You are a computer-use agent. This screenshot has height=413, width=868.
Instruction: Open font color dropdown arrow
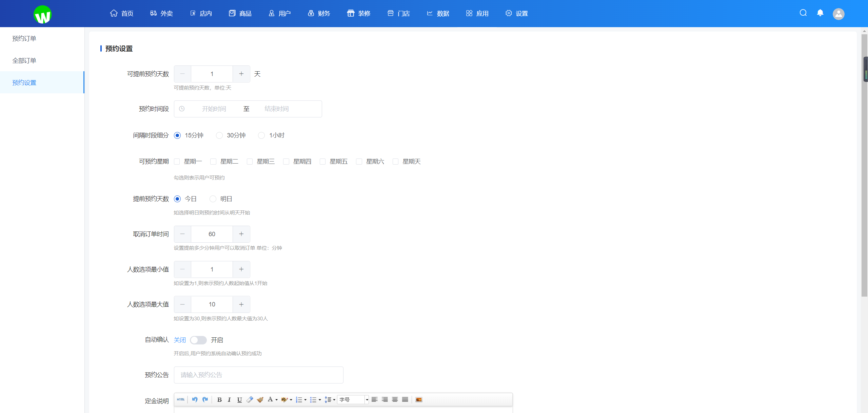pyautogui.click(x=276, y=400)
